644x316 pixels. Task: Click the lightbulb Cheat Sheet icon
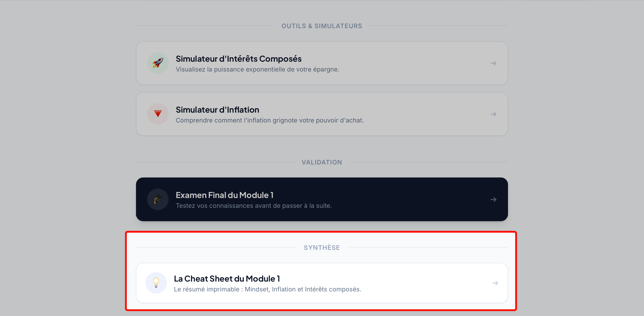click(156, 283)
